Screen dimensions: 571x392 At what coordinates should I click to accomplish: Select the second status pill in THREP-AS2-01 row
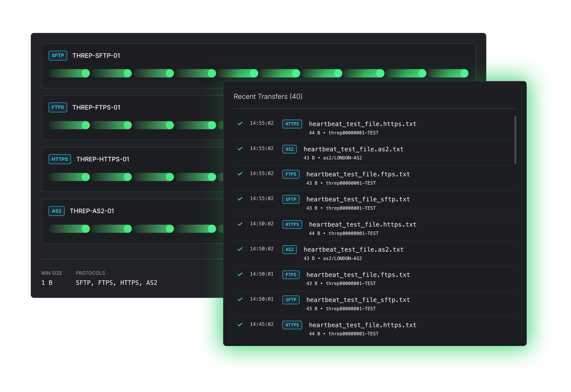pyautogui.click(x=111, y=229)
